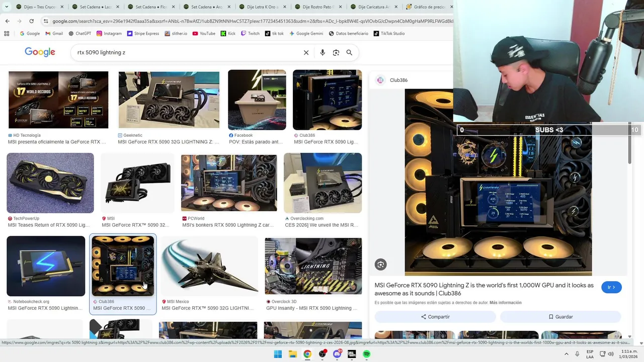Open the apps grid in bookmarks bar
The width and height of the screenshot is (644, 362).
tap(7, 34)
